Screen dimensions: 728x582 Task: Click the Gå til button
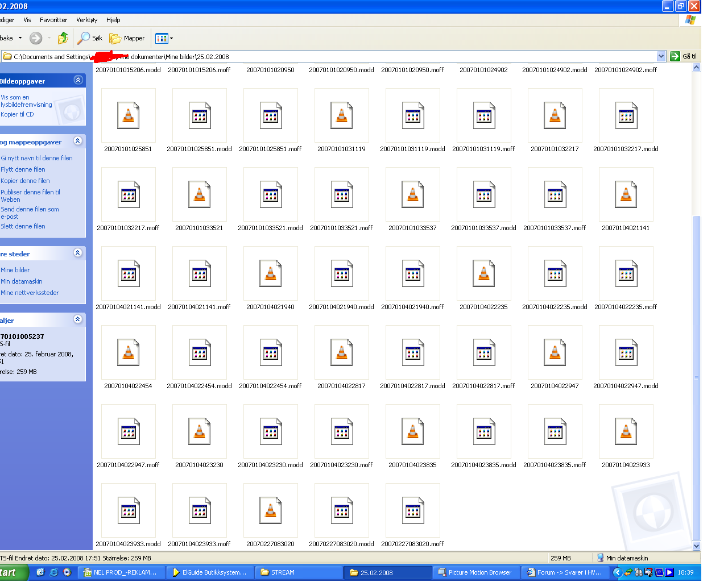[x=684, y=56]
